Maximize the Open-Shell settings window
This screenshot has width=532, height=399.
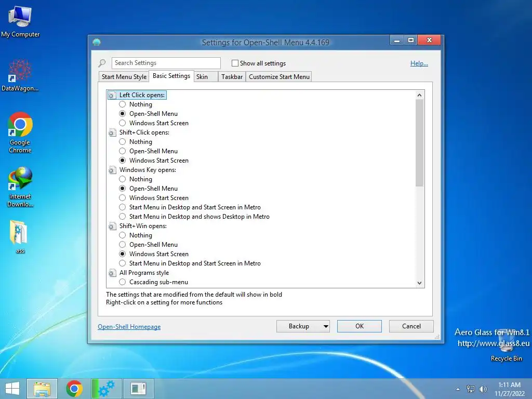click(411, 40)
